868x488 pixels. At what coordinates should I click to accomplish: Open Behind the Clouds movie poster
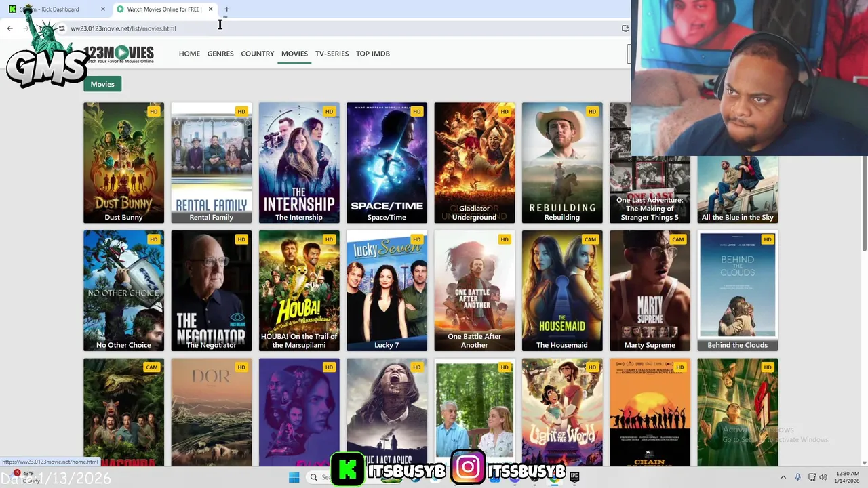point(737,291)
